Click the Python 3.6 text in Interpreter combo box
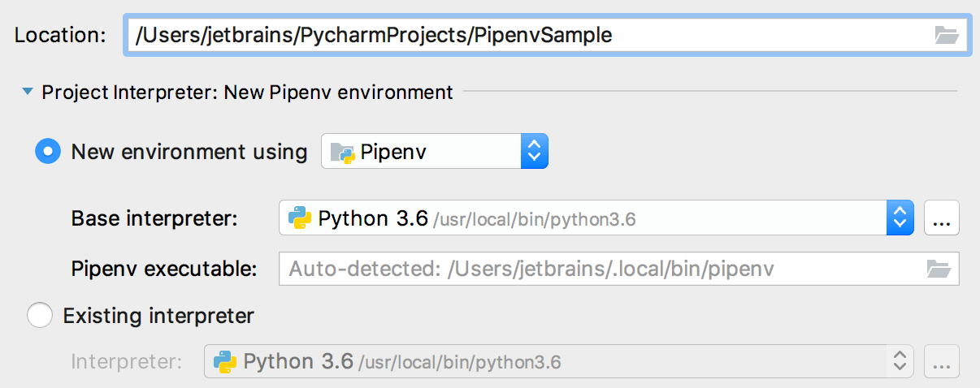 point(298,361)
